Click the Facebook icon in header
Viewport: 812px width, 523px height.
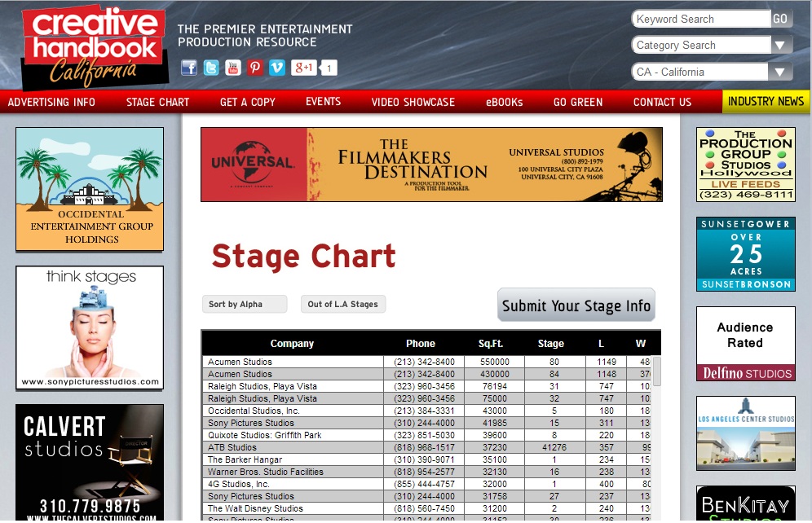tap(189, 68)
